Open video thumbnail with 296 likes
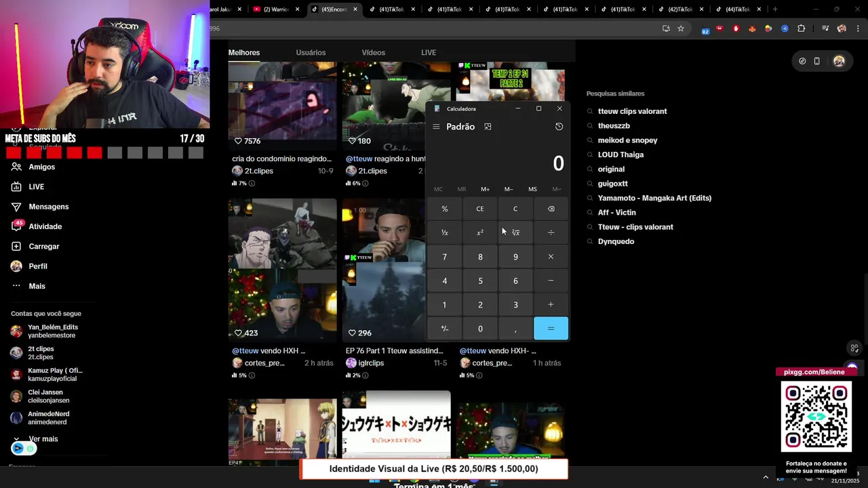This screenshot has height=488, width=868. (x=384, y=269)
